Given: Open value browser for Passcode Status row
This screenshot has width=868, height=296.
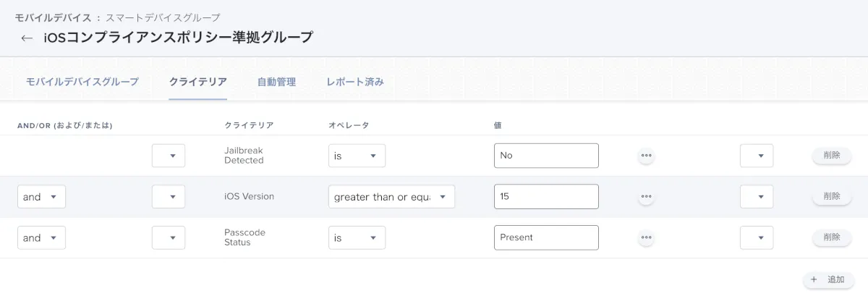Looking at the screenshot, I should (x=646, y=237).
